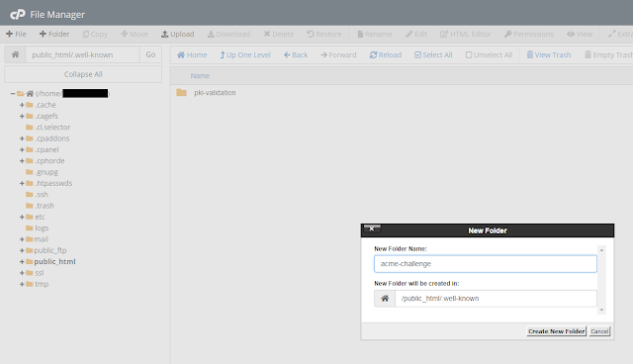Close the New Folder dialog with X
633x364 pixels.
click(x=372, y=228)
